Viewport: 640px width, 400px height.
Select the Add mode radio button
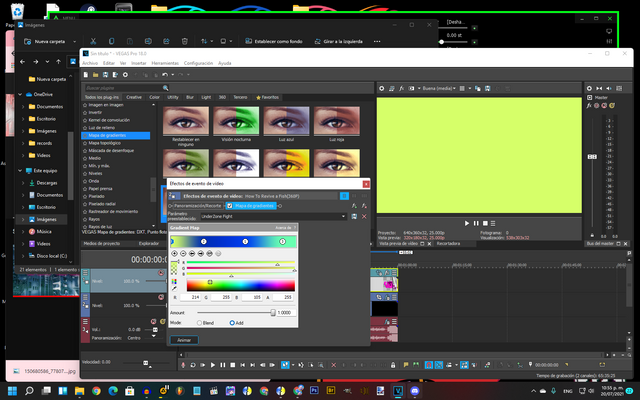[232, 323]
